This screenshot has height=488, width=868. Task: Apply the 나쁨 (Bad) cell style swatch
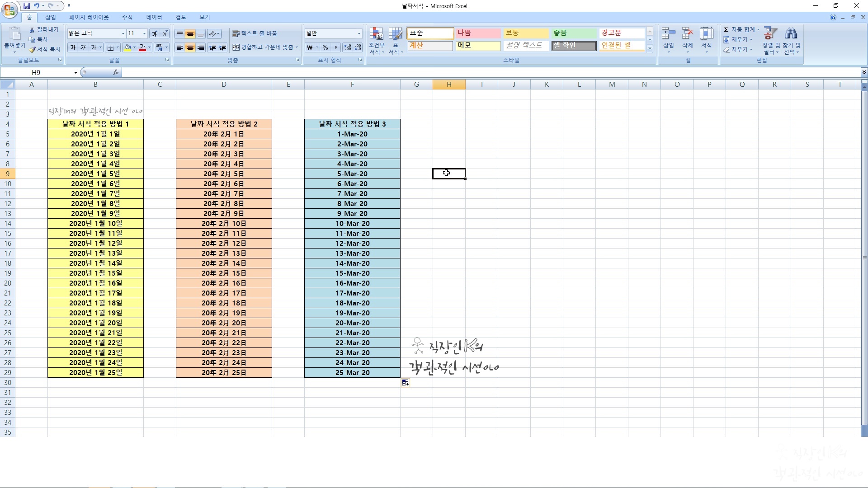tap(477, 33)
